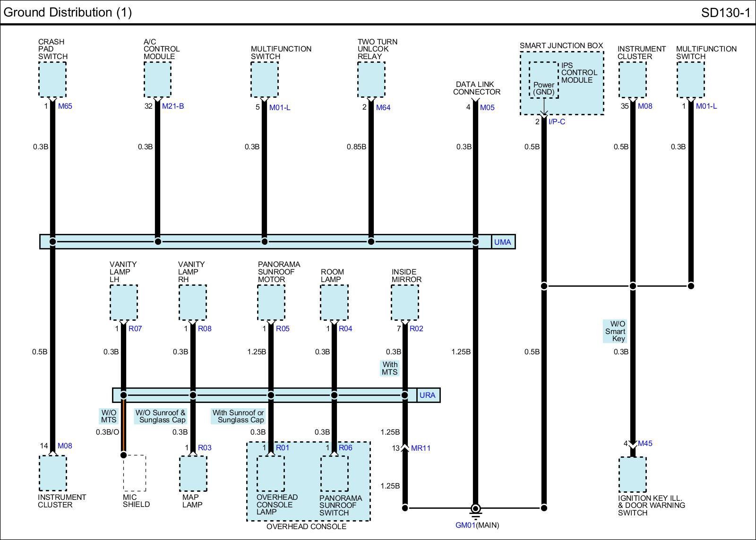The image size is (756, 540).
Task: Click the Two Turn Unlock Relay box
Action: [x=371, y=80]
